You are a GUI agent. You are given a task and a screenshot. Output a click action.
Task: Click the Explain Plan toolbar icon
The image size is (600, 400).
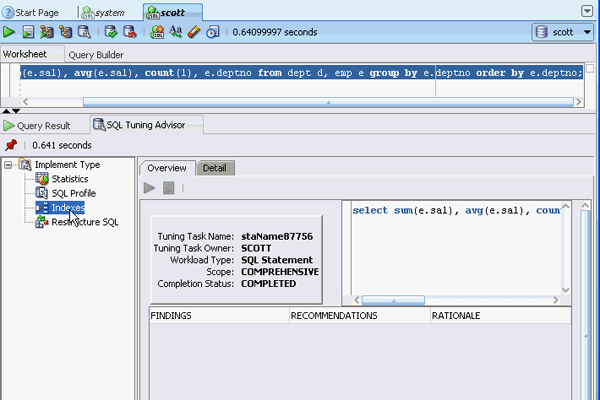(x=47, y=32)
